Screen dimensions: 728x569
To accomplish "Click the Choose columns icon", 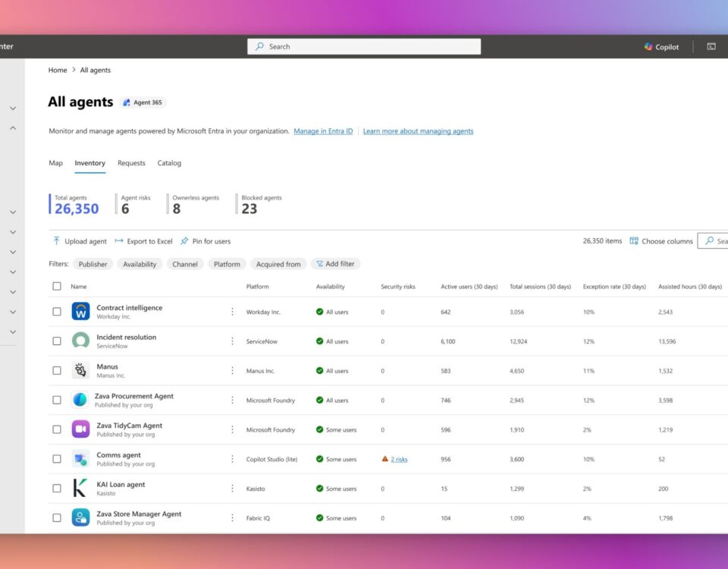I will point(634,241).
